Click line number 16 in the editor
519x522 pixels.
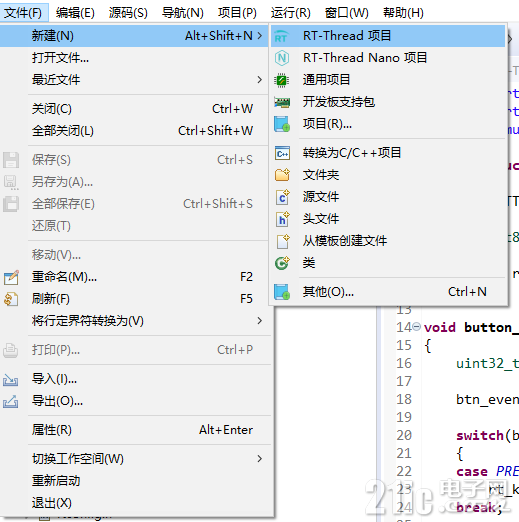click(x=404, y=363)
